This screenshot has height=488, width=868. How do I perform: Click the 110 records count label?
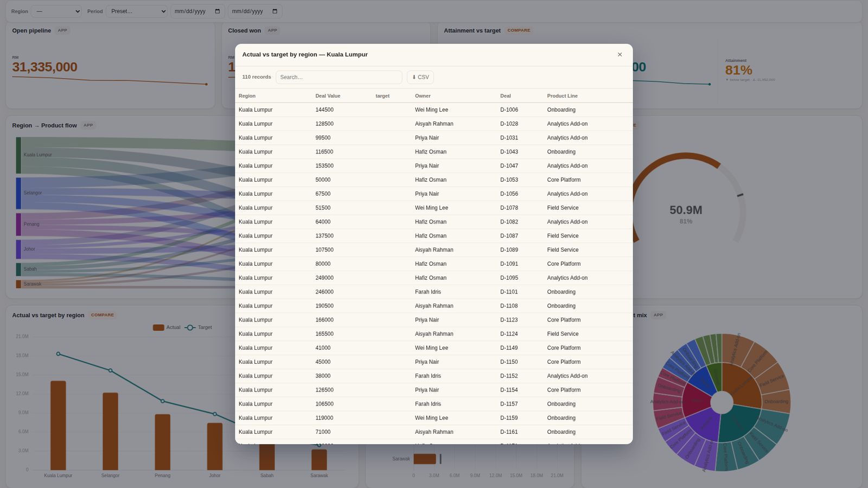[257, 77]
